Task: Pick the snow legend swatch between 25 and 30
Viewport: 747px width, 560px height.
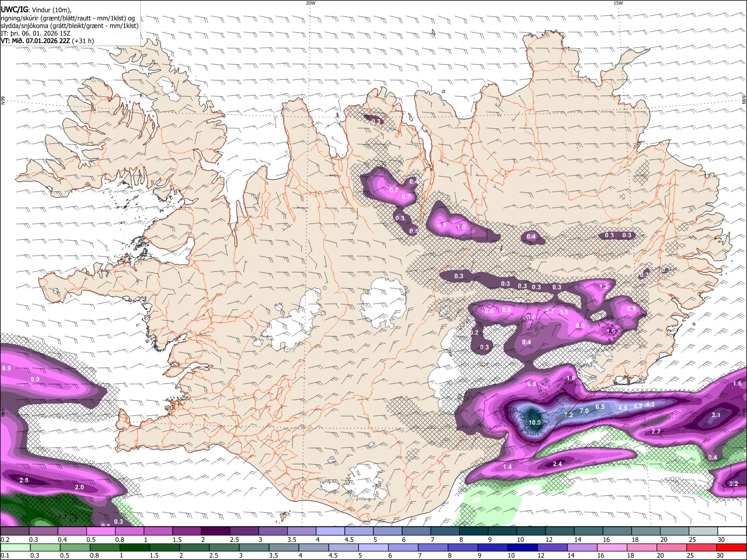Action: [x=703, y=531]
